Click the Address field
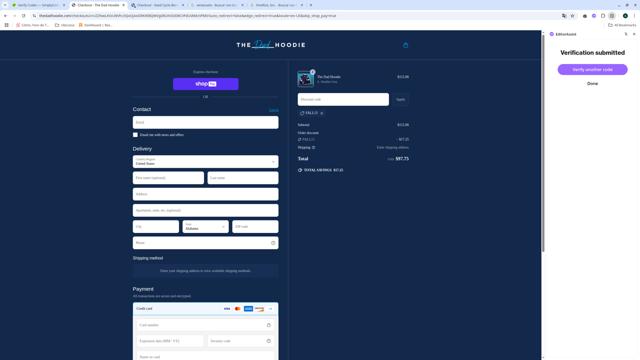 pos(205,194)
